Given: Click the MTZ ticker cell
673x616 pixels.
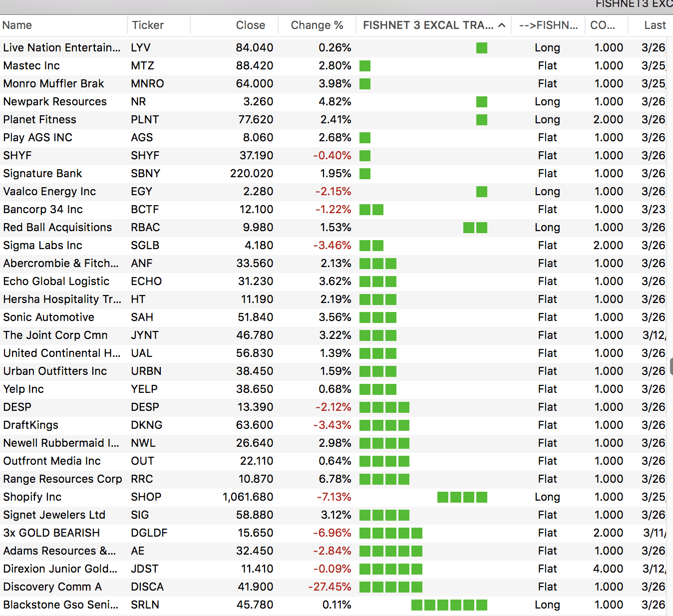Looking at the screenshot, I should coord(142,66).
